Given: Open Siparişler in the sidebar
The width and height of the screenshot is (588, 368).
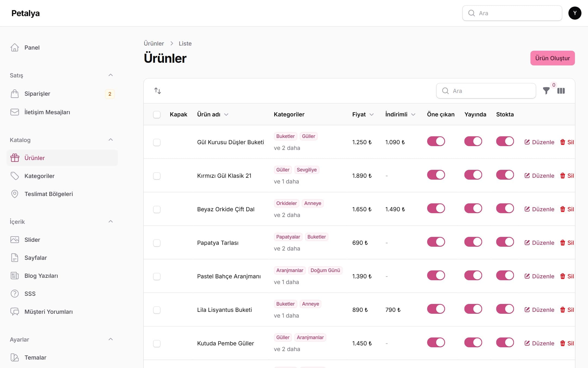Looking at the screenshot, I should click(62, 94).
